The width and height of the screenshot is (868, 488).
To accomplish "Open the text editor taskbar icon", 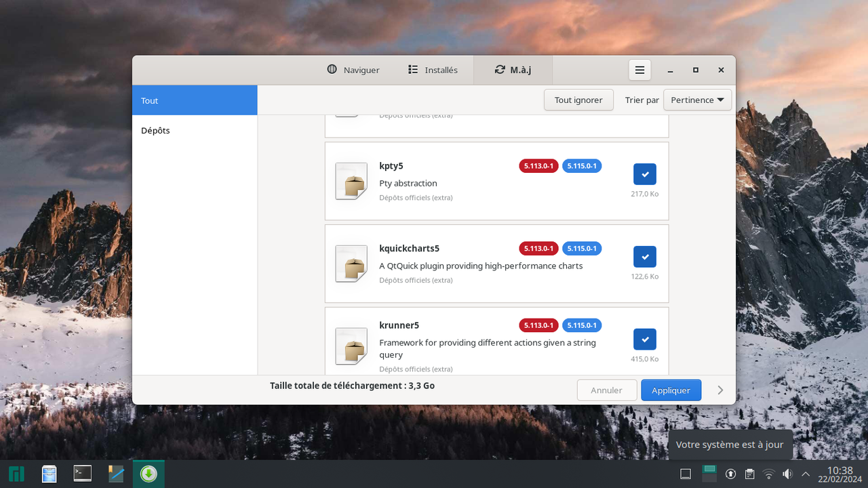I will coord(116,474).
